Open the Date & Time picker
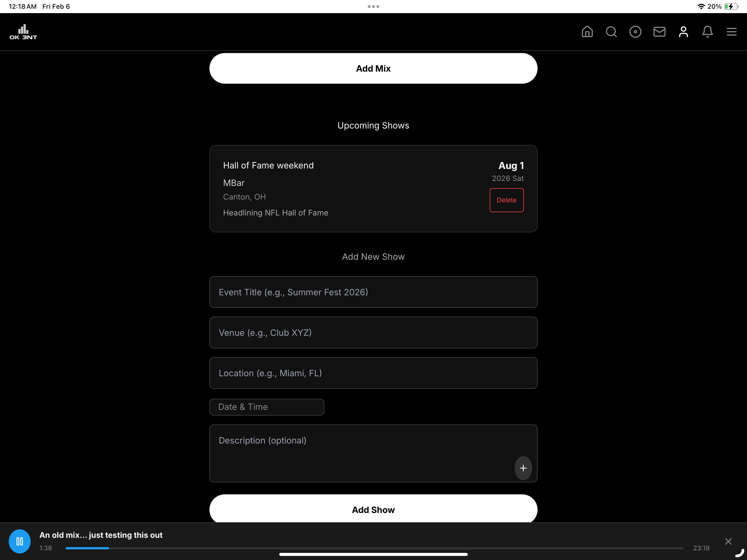Screen dimensions: 747x560 point(266,407)
